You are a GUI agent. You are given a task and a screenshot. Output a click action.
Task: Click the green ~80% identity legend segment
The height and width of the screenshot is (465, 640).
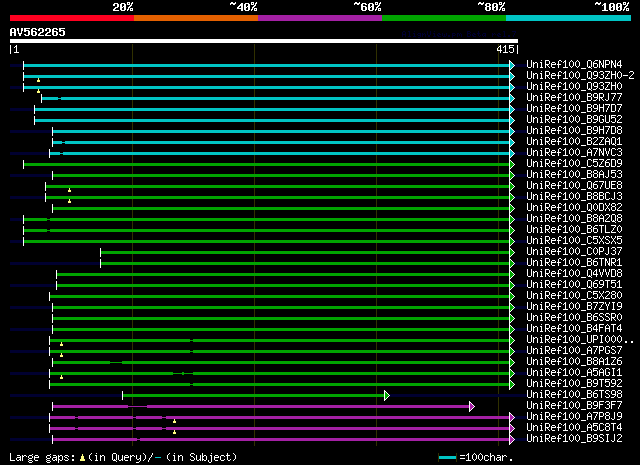pyautogui.click(x=444, y=18)
